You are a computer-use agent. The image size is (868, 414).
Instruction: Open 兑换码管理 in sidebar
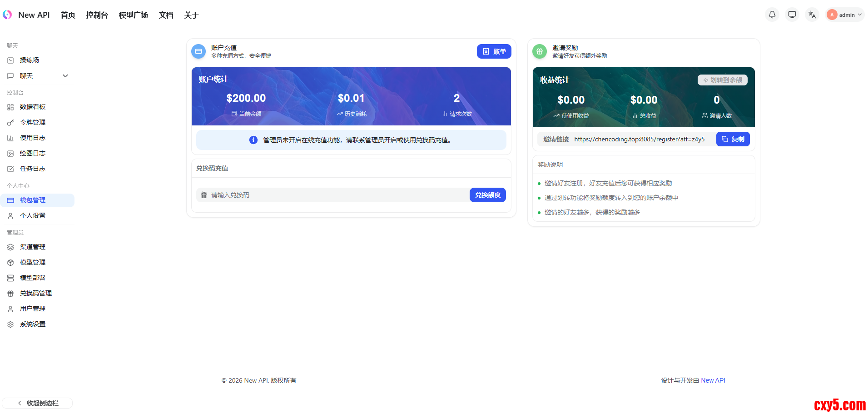tap(36, 293)
